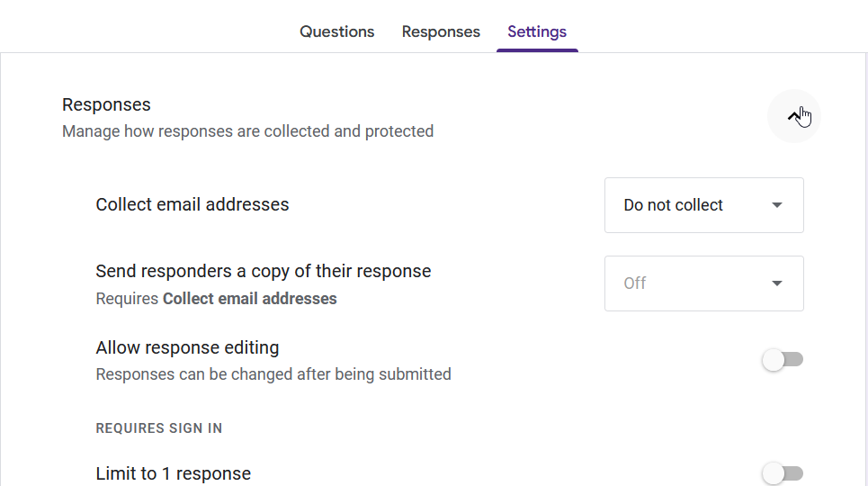The height and width of the screenshot is (486, 868).
Task: Switch to the Questions tab
Action: 336,31
